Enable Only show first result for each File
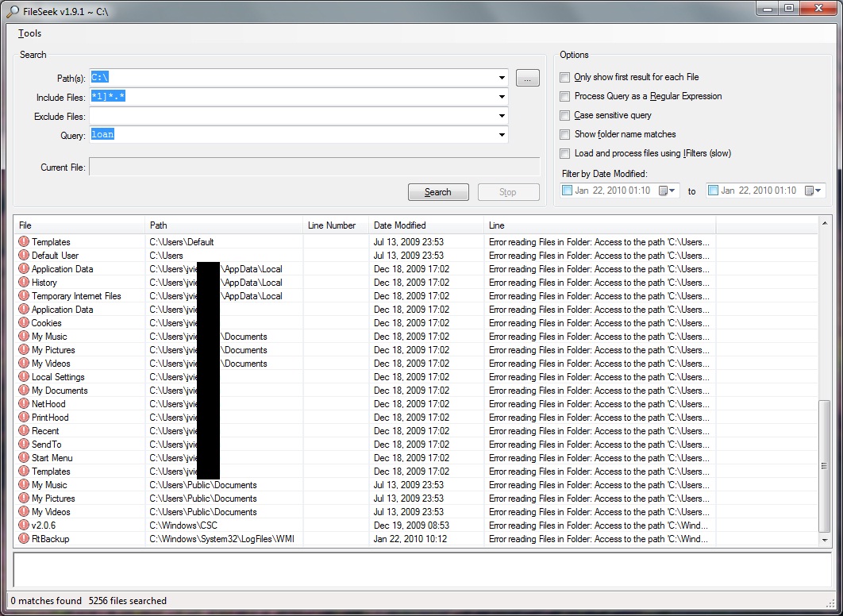843x616 pixels. (565, 77)
